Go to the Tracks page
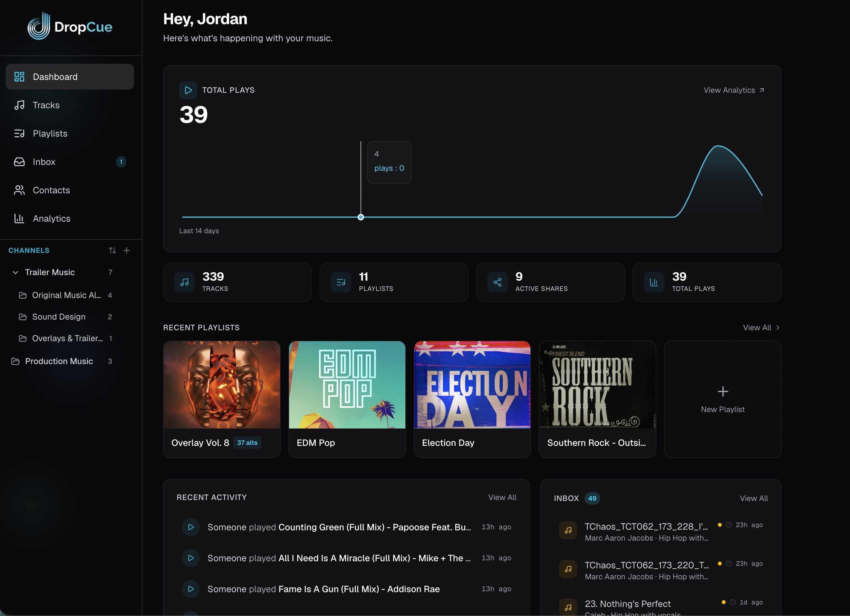 46,105
